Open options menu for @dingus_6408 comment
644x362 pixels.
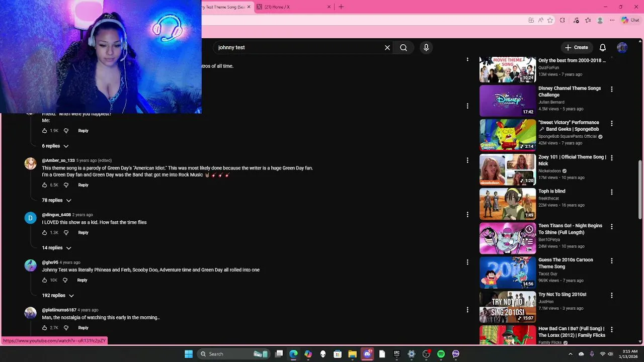467,215
